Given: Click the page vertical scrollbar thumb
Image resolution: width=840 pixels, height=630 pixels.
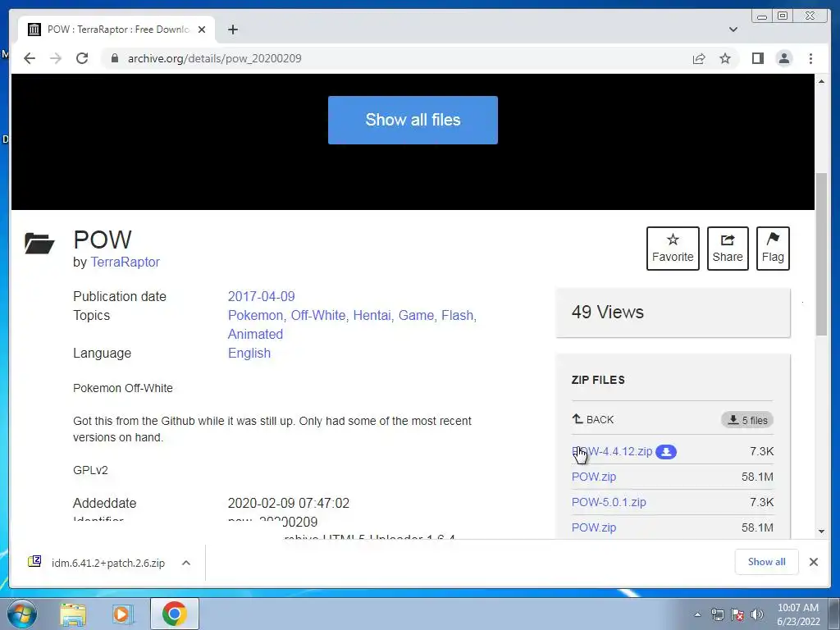Looking at the screenshot, I should [x=821, y=254].
